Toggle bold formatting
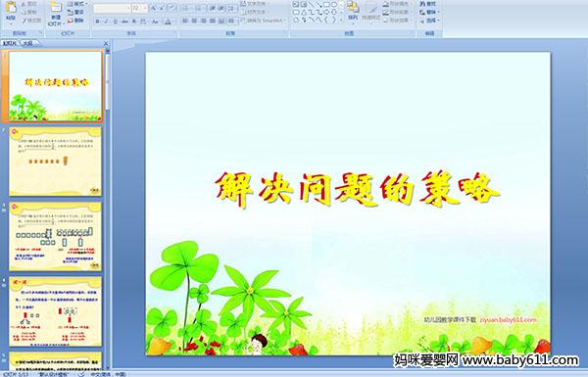588x377 pixels. coord(97,22)
